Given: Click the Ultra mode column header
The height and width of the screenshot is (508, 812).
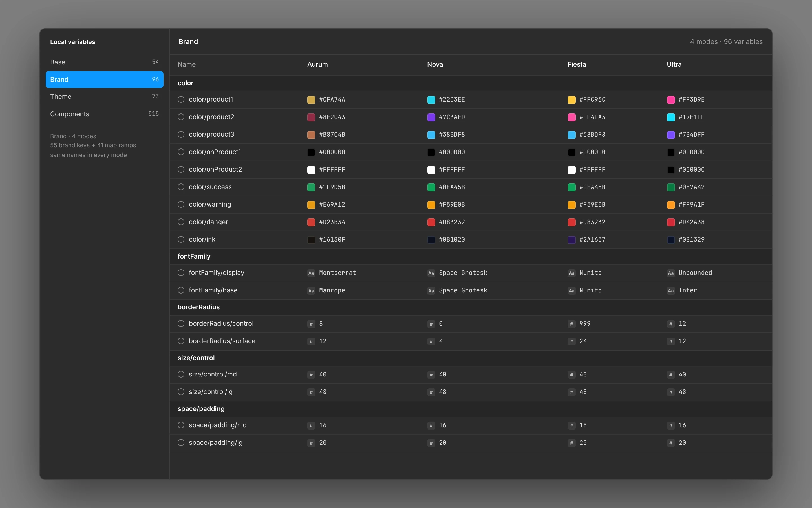Looking at the screenshot, I should [x=674, y=65].
